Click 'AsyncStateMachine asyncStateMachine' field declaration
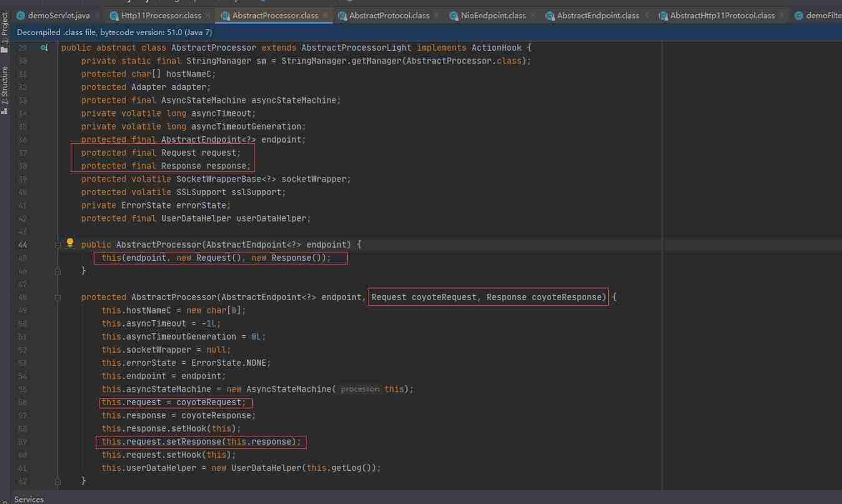Viewport: 842px width, 504px height. click(251, 100)
